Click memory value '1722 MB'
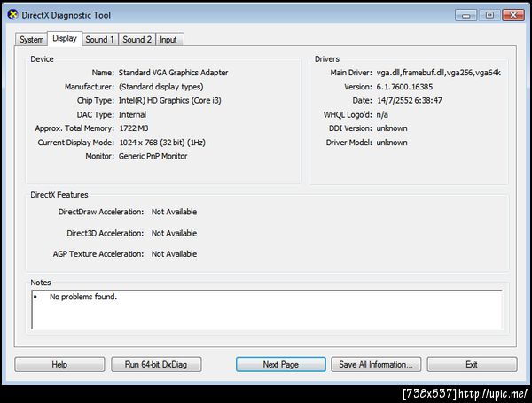Screen dimensions: 532x403 pos(134,128)
